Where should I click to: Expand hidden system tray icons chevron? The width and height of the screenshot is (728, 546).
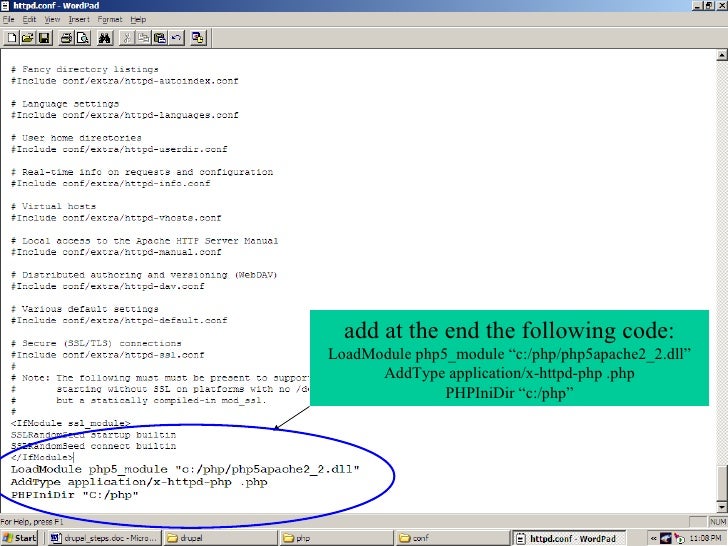tap(653, 539)
